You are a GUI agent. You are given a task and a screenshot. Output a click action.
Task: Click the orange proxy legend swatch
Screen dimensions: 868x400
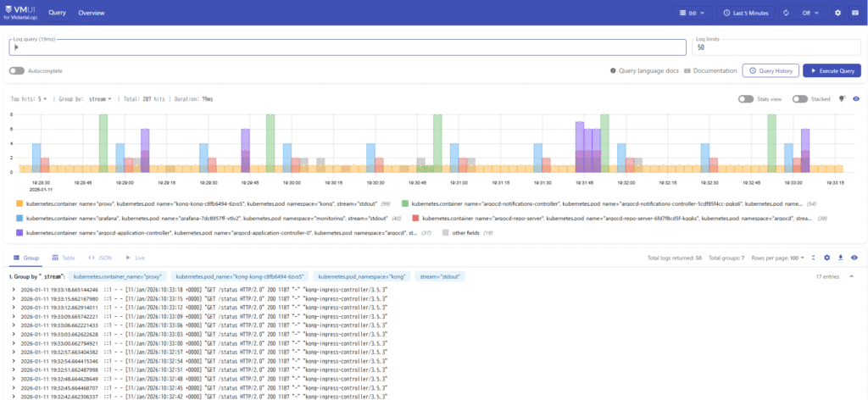[x=19, y=204]
